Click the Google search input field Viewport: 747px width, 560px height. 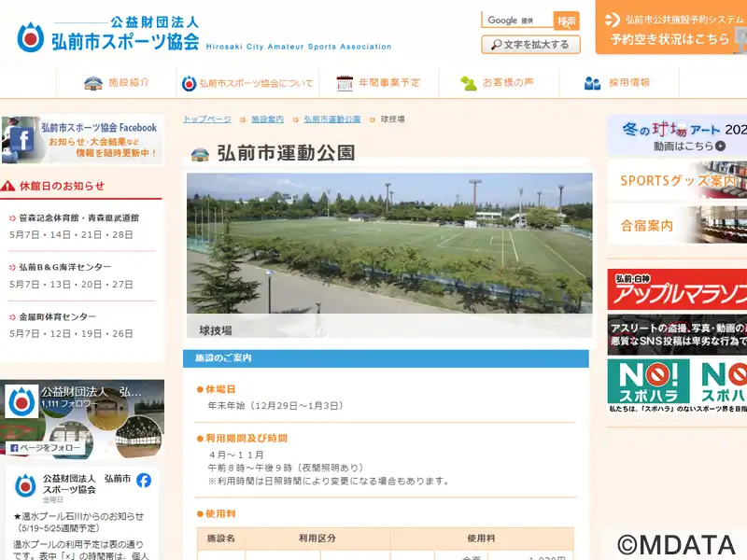click(x=517, y=21)
